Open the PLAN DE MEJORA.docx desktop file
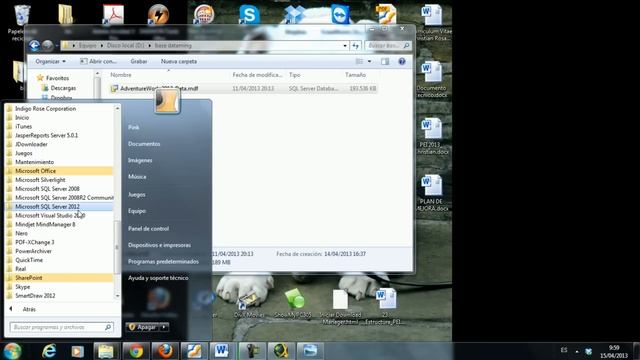Image resolution: width=640 pixels, height=360 pixels. 432,193
